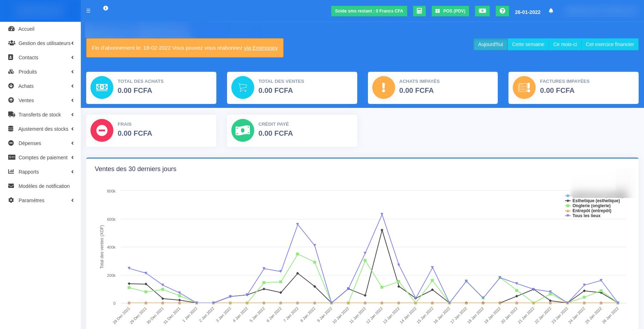Click the Achats impayés exclamation icon
Screen dimensions: 644x329
pyautogui.click(x=384, y=88)
